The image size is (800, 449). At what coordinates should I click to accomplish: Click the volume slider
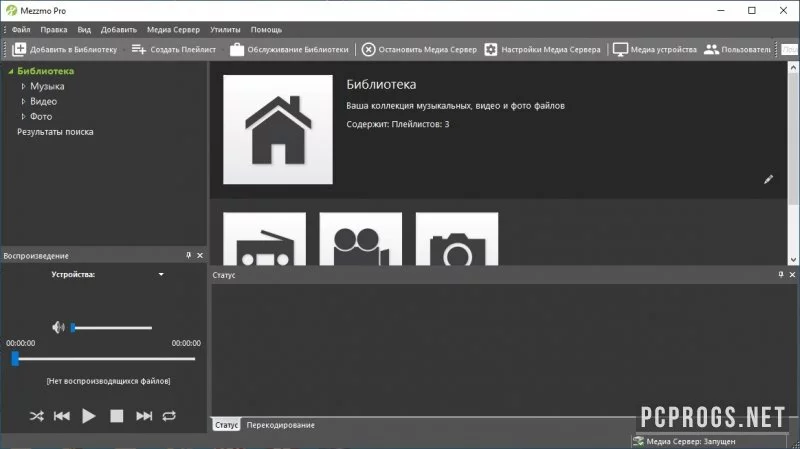coord(112,328)
